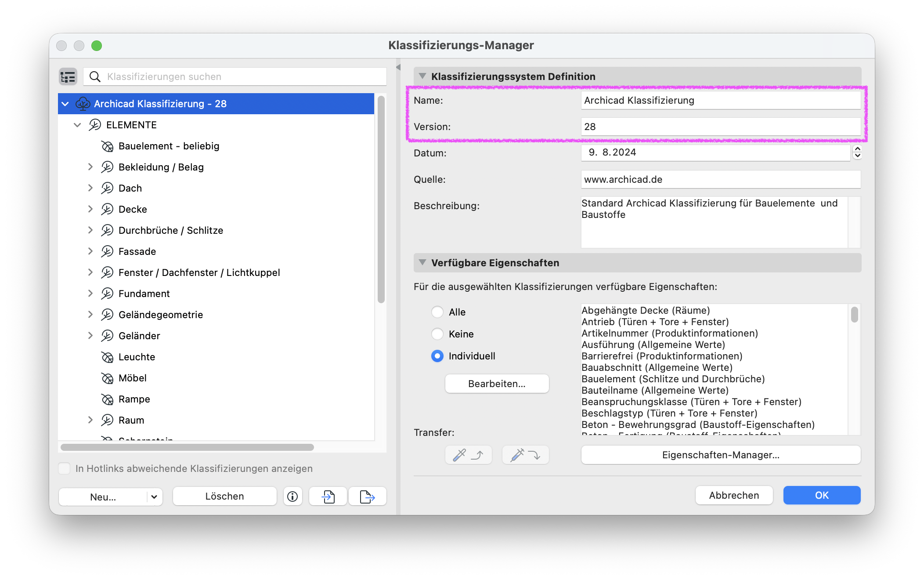
Task: Click the ELEMENTE classification icon
Action: [95, 125]
